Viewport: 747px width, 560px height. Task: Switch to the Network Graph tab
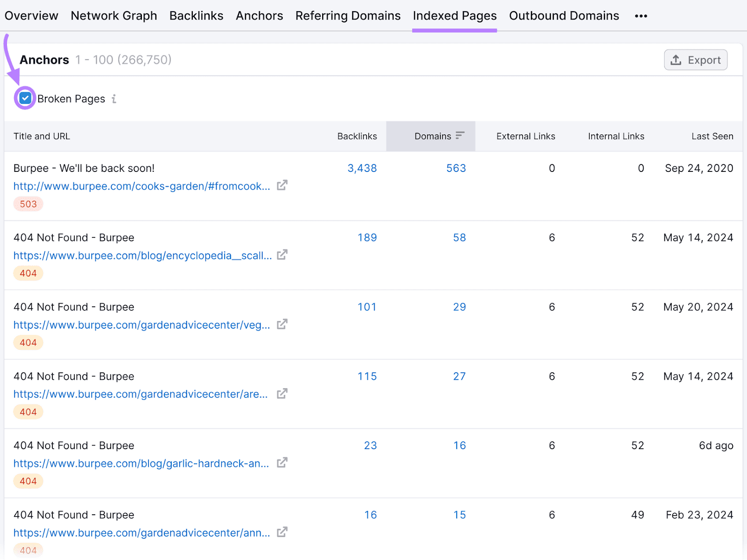click(x=113, y=15)
